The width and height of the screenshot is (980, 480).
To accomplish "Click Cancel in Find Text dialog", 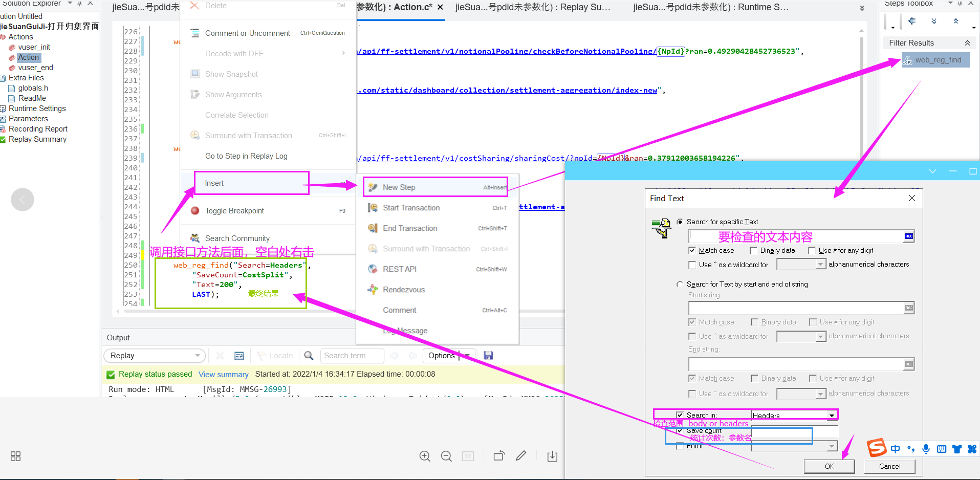I will pos(890,466).
